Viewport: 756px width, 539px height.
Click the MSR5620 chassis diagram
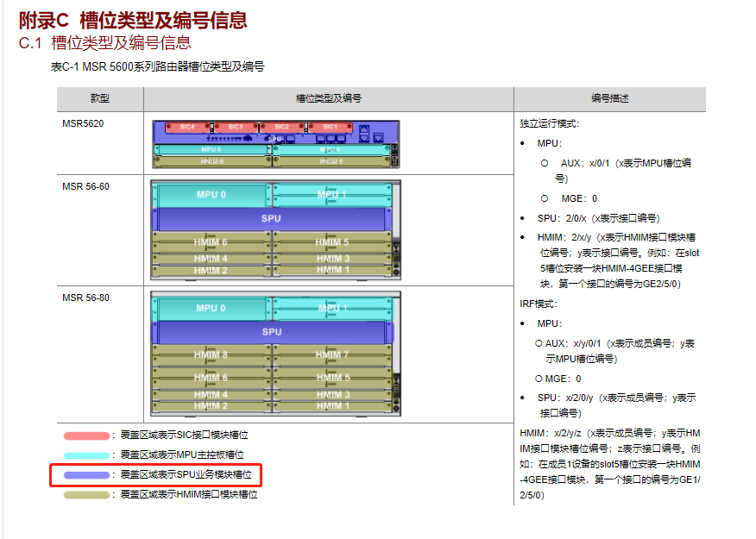click(276, 144)
